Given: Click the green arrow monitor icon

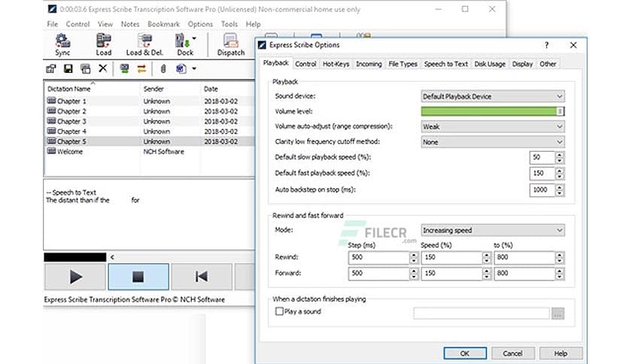Looking at the screenshot, I should (x=125, y=68).
